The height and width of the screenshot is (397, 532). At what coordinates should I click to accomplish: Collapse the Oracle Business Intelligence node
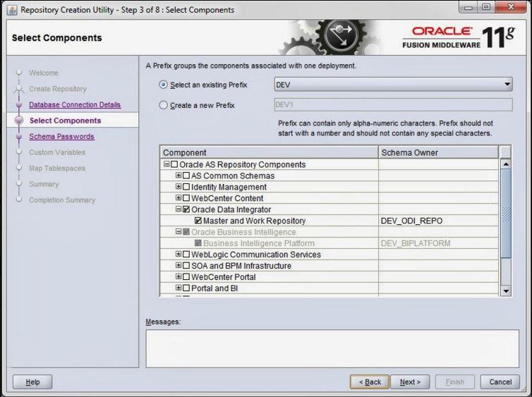(x=178, y=231)
